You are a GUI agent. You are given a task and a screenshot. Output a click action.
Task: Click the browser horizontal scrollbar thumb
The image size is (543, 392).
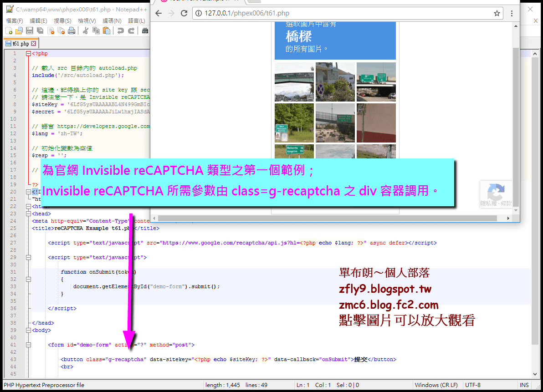click(x=327, y=219)
